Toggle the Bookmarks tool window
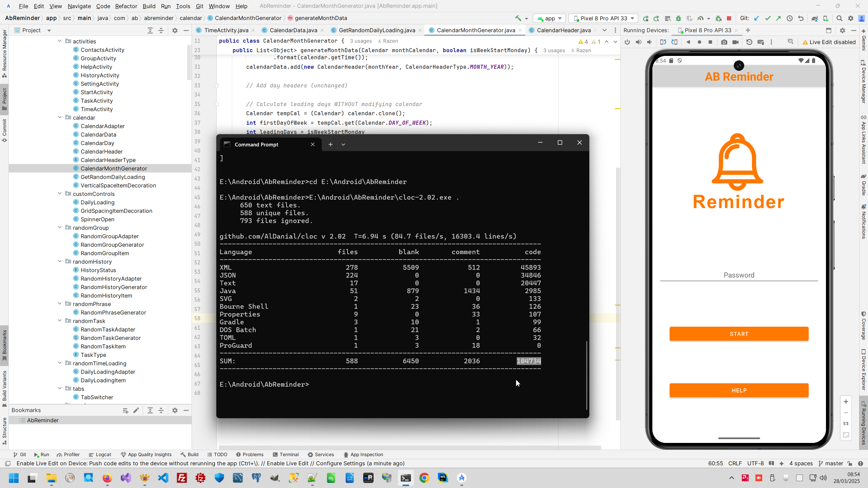The height and width of the screenshot is (488, 868). [x=4, y=345]
